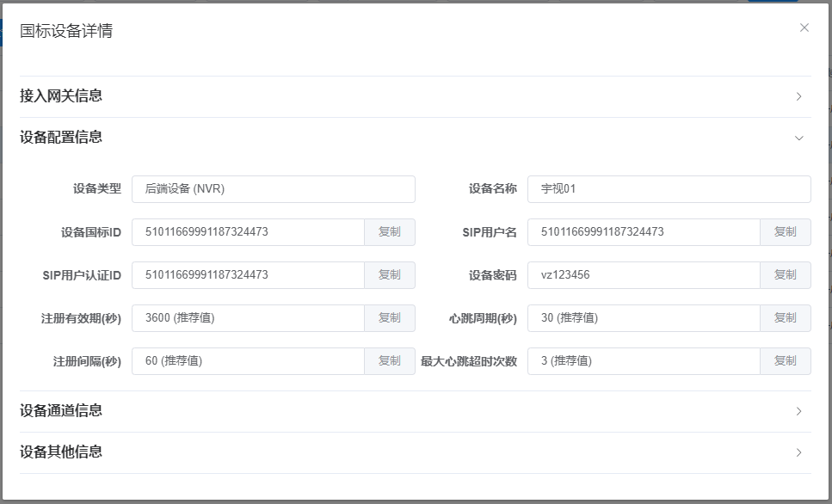Click the SIP用户认证ID input field
This screenshot has width=832, height=504.
point(248,275)
